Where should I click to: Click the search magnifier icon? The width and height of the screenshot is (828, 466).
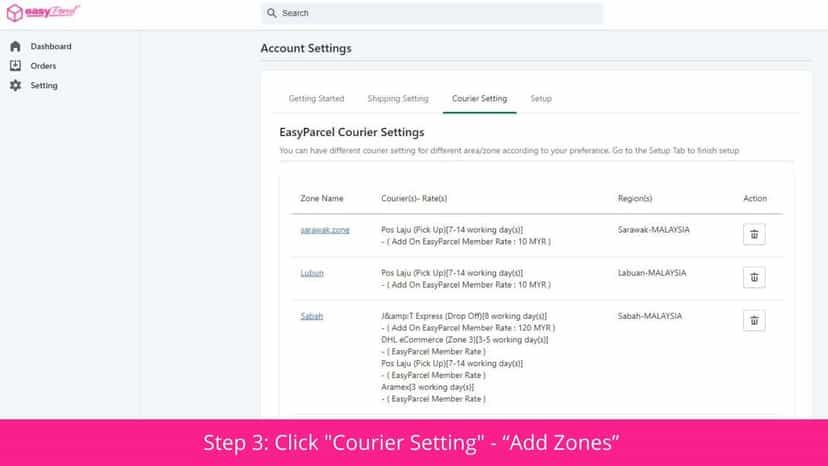pos(271,13)
